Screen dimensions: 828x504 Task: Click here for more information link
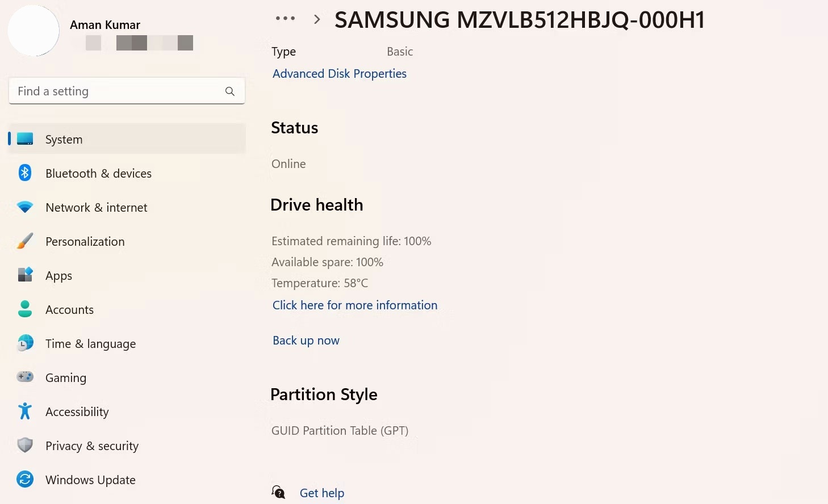pyautogui.click(x=355, y=305)
